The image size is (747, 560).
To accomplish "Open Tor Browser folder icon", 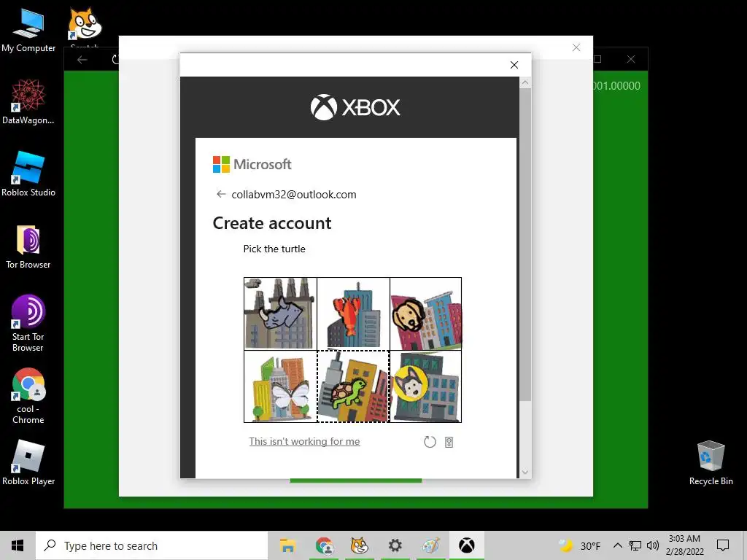I will click(28, 247).
